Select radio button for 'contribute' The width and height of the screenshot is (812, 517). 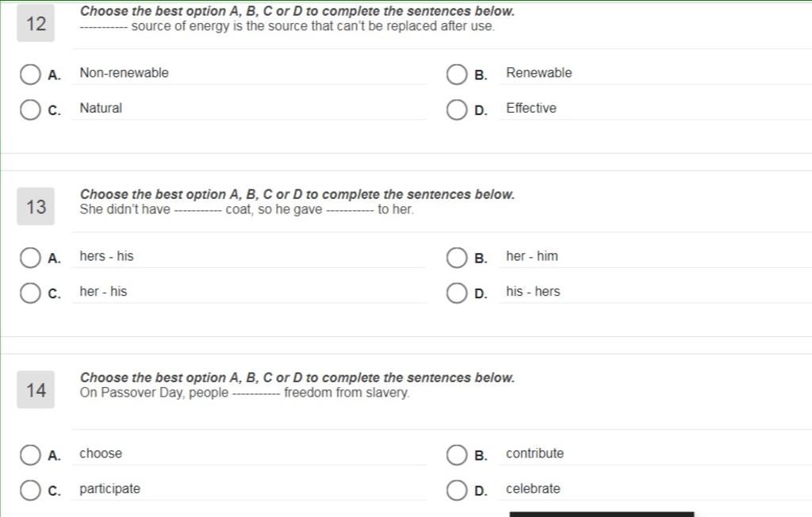pos(457,455)
